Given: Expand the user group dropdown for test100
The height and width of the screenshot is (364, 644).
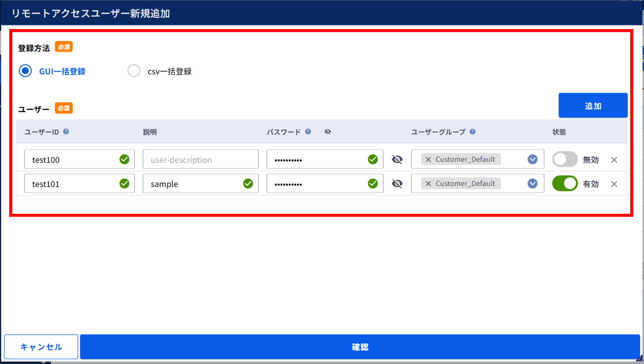Looking at the screenshot, I should [x=532, y=159].
